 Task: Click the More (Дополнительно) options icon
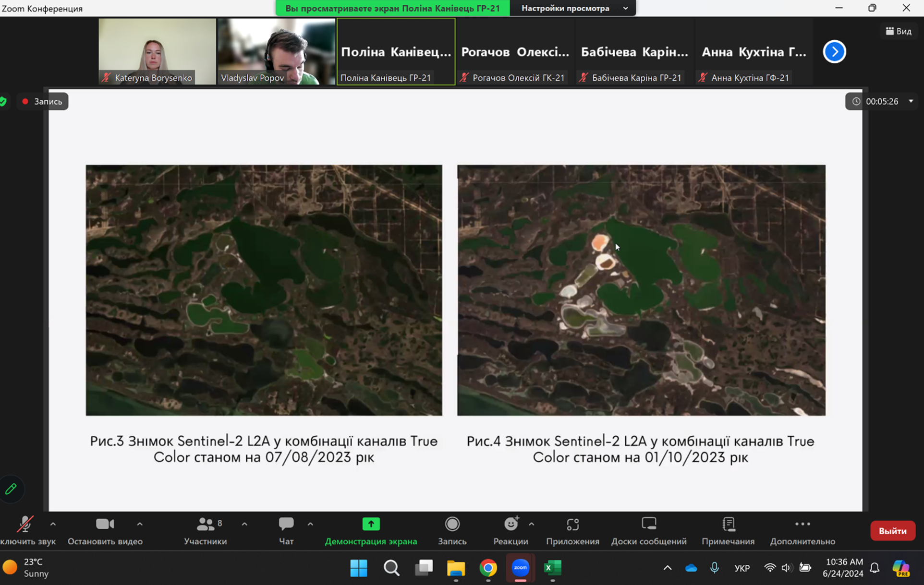click(802, 524)
